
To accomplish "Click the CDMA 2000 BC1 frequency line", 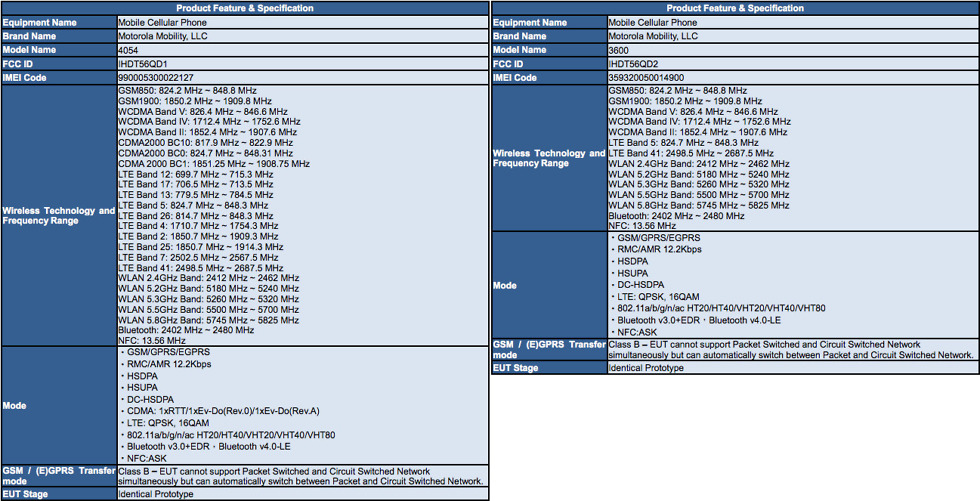I will (213, 163).
